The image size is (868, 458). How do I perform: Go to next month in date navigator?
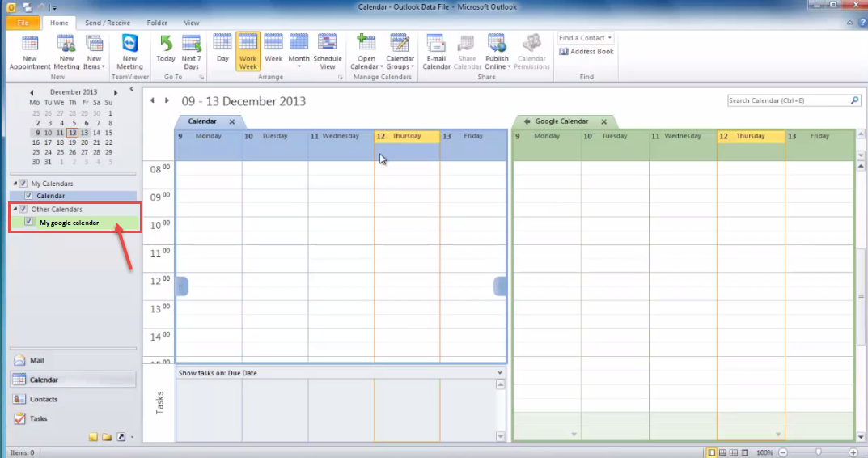pyautogui.click(x=116, y=92)
